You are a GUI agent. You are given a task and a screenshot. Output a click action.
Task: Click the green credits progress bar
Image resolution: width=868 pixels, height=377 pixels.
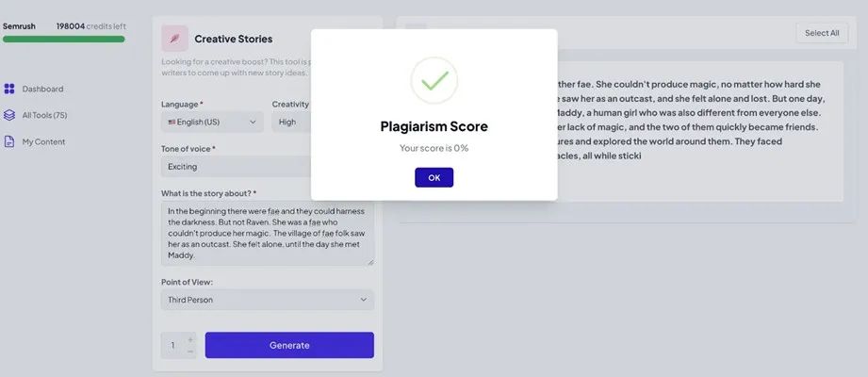[63, 40]
